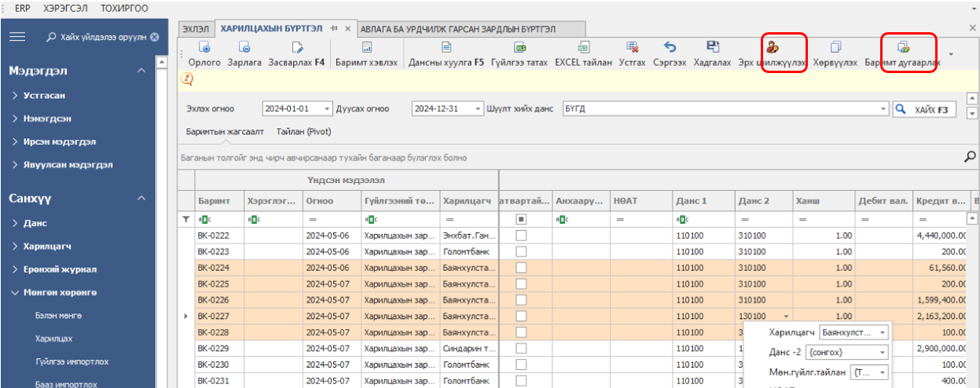
Task: Open the ТОХИРГОО menu
Action: pyautogui.click(x=124, y=7)
